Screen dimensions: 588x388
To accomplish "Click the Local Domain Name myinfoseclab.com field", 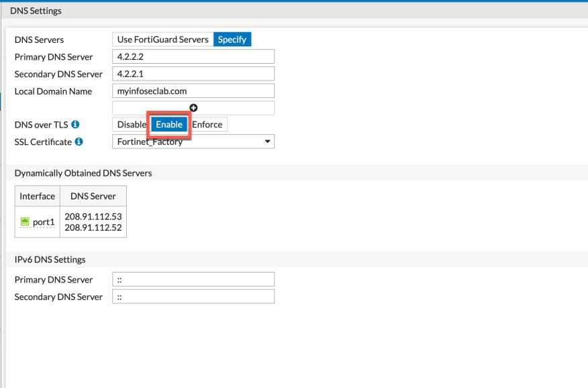I will tap(193, 91).
